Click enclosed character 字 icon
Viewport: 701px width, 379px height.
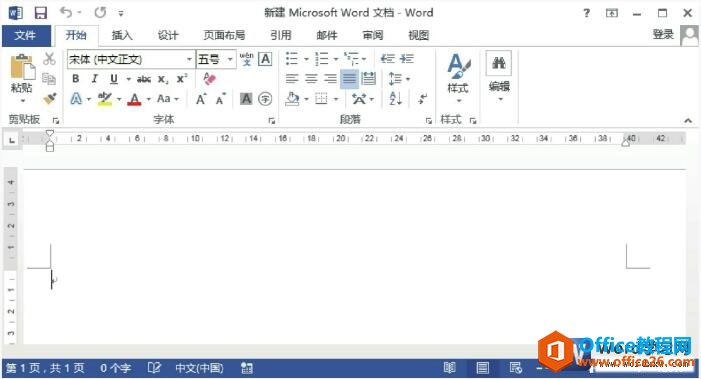tap(265, 99)
